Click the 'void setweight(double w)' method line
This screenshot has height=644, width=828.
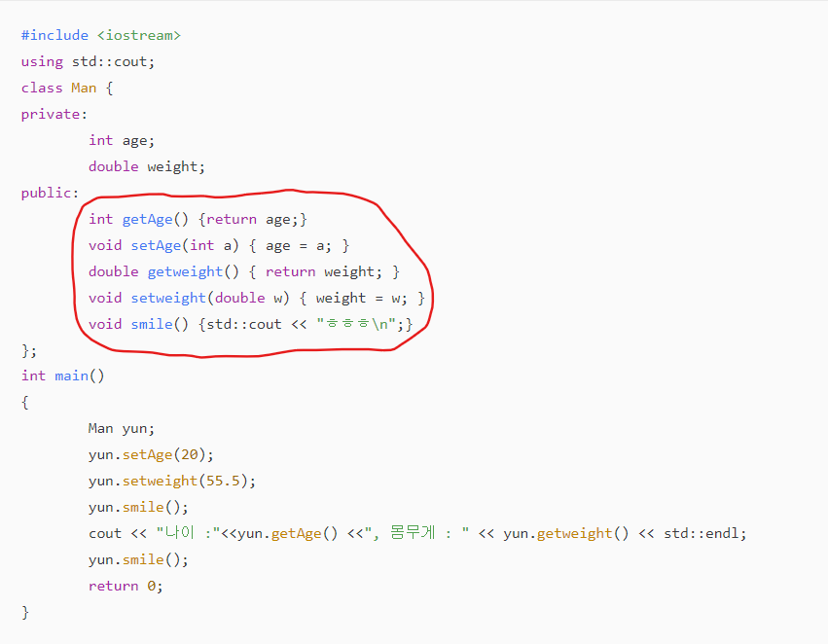257,299
